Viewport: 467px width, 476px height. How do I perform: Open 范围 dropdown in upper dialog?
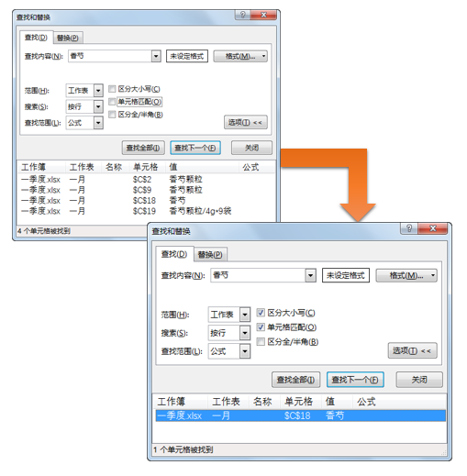[98, 91]
